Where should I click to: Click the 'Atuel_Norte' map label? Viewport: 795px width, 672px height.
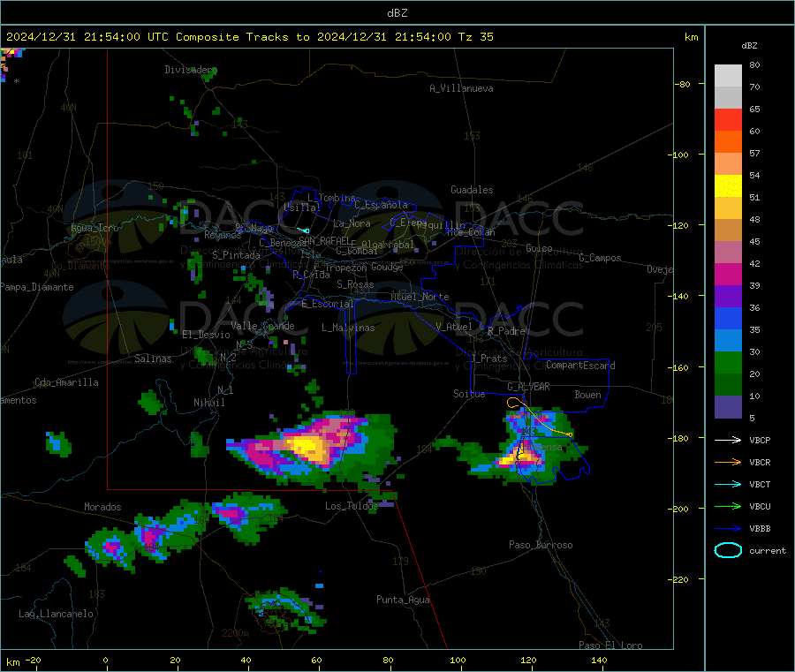420,297
